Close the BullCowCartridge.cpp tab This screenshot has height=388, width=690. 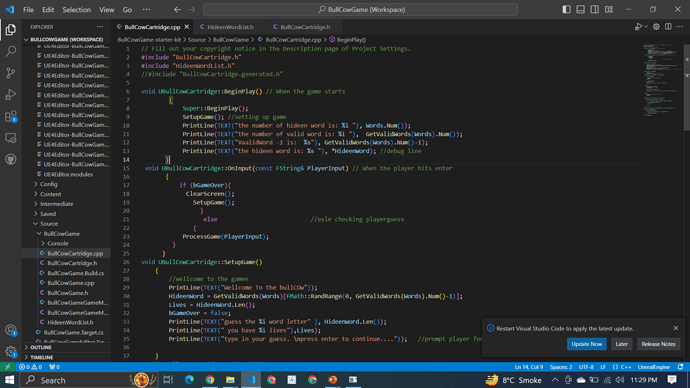pyautogui.click(x=187, y=27)
